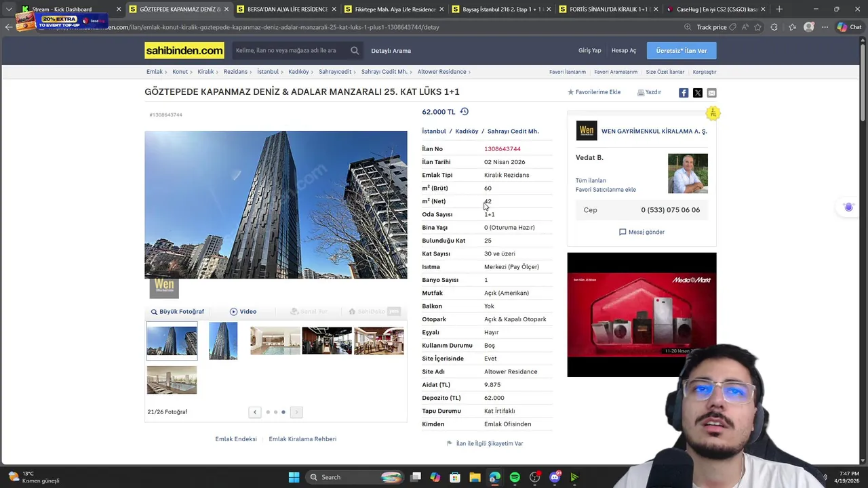Click agent Vedat B. profile photo
868x488 pixels.
pos(688,174)
